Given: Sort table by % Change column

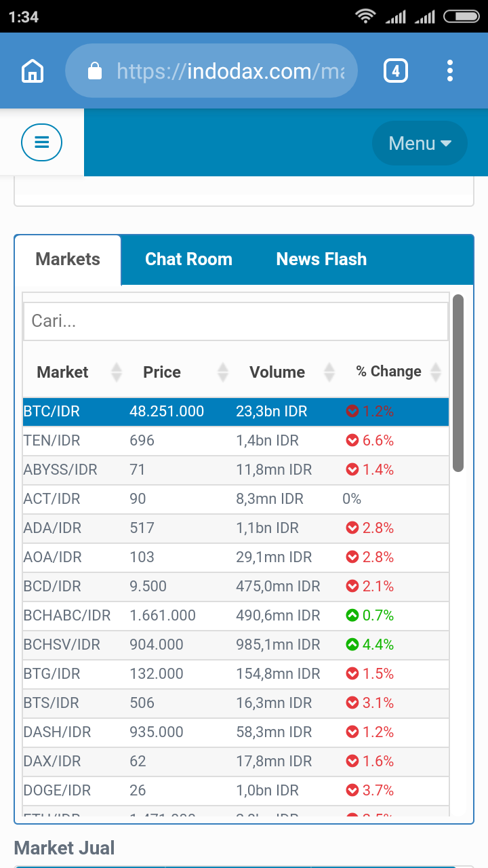Looking at the screenshot, I should [389, 372].
